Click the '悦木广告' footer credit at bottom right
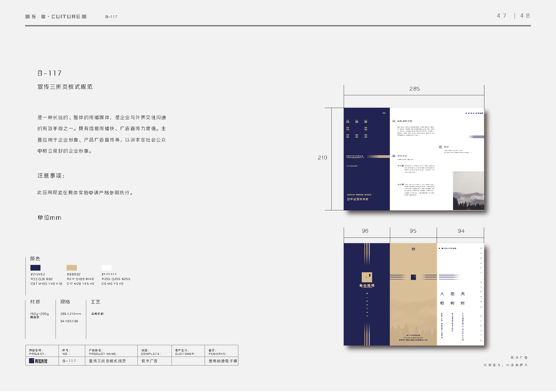The height and width of the screenshot is (392, 556). 519,358
